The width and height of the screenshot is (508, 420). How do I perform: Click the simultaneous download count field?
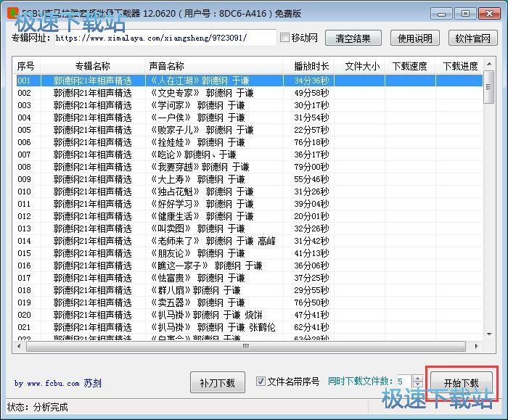coord(403,382)
